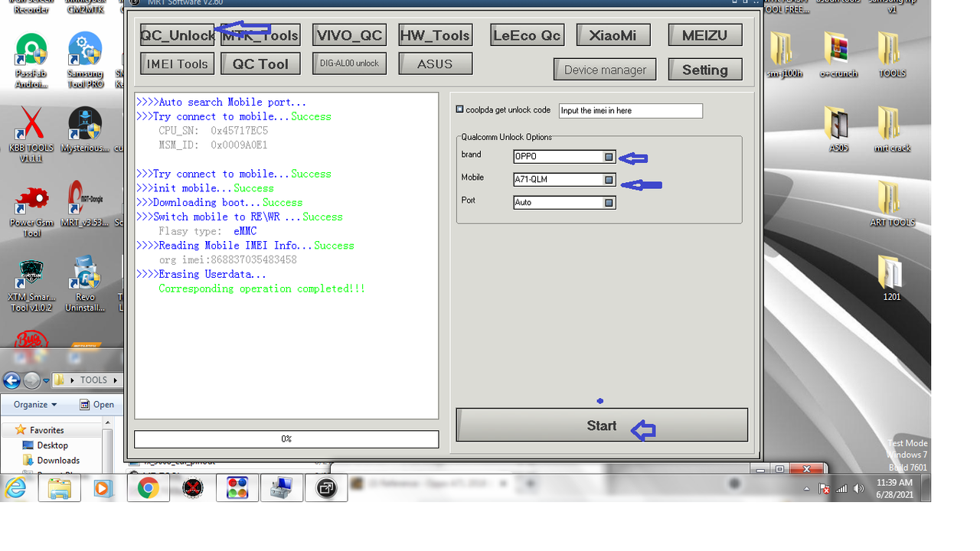
Task: Open the MEIZU section
Action: [x=705, y=35]
